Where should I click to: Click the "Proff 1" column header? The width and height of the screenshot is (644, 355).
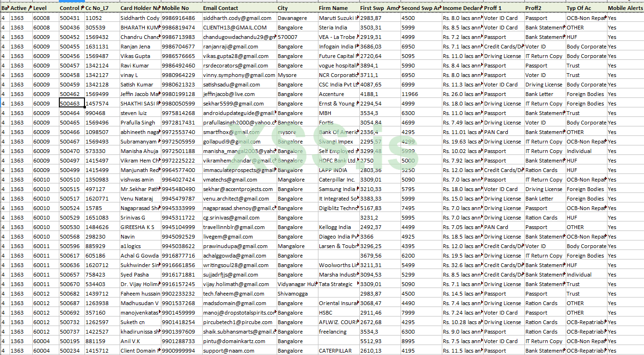click(504, 8)
